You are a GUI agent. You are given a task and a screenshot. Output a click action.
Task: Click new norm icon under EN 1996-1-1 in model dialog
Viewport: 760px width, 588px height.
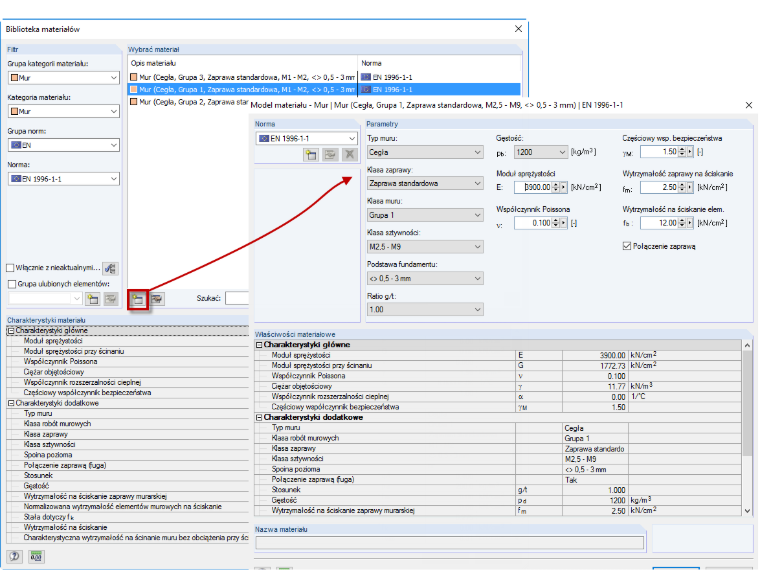click(x=311, y=155)
